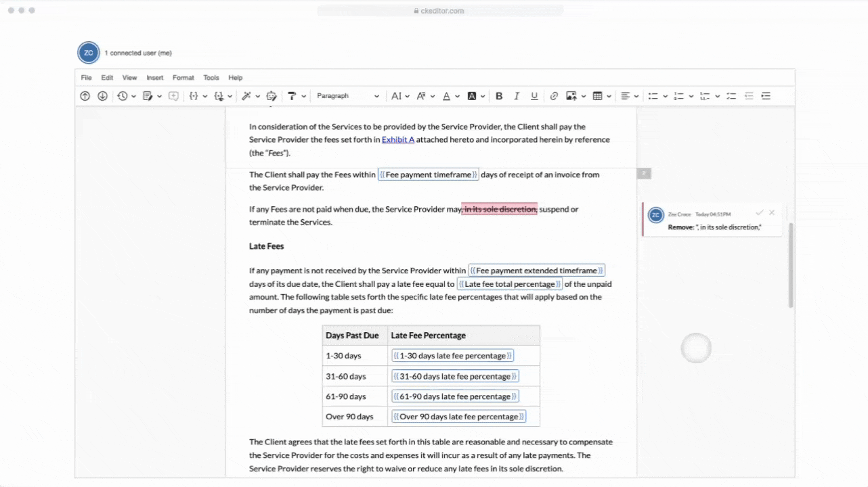
Task: Click the ZC user avatar
Action: coord(89,53)
